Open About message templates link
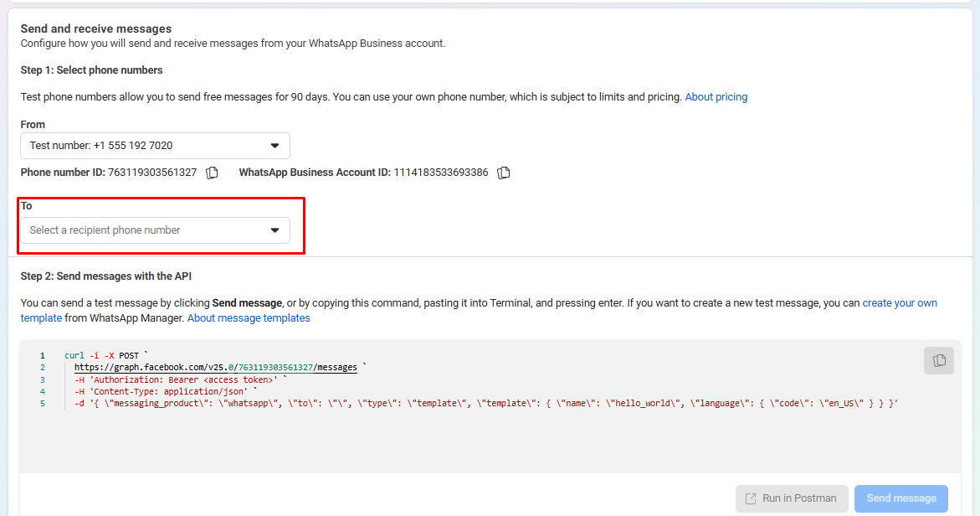 pos(249,317)
